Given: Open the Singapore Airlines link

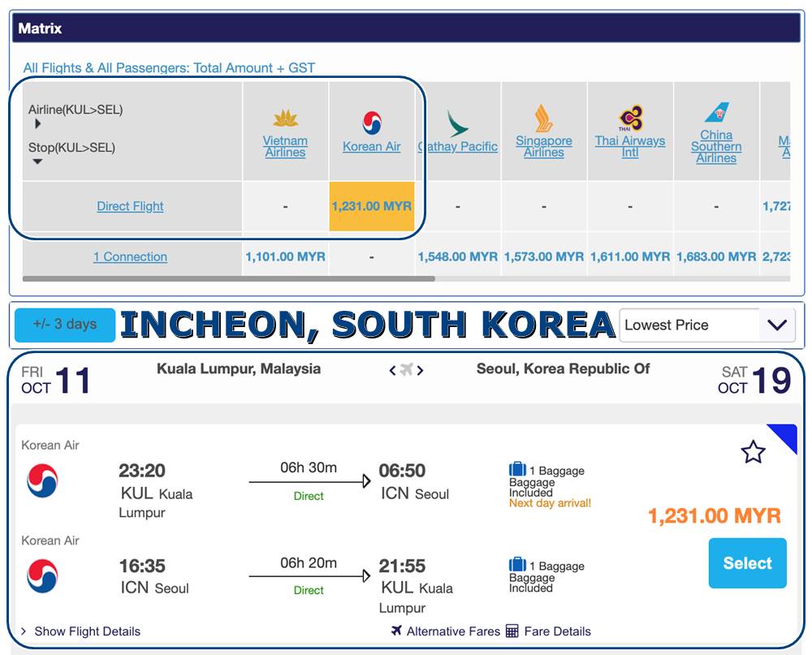Looking at the screenshot, I should tap(544, 147).
